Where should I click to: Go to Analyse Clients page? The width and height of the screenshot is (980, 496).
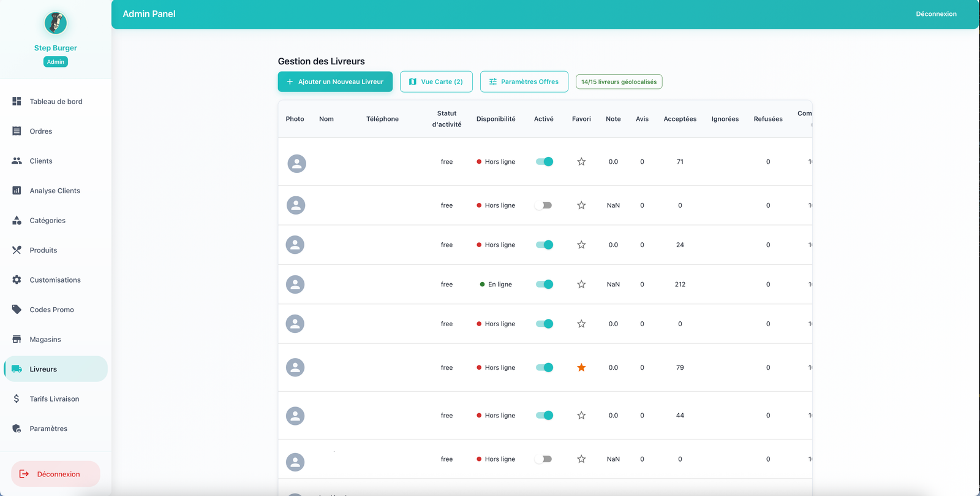tap(55, 191)
